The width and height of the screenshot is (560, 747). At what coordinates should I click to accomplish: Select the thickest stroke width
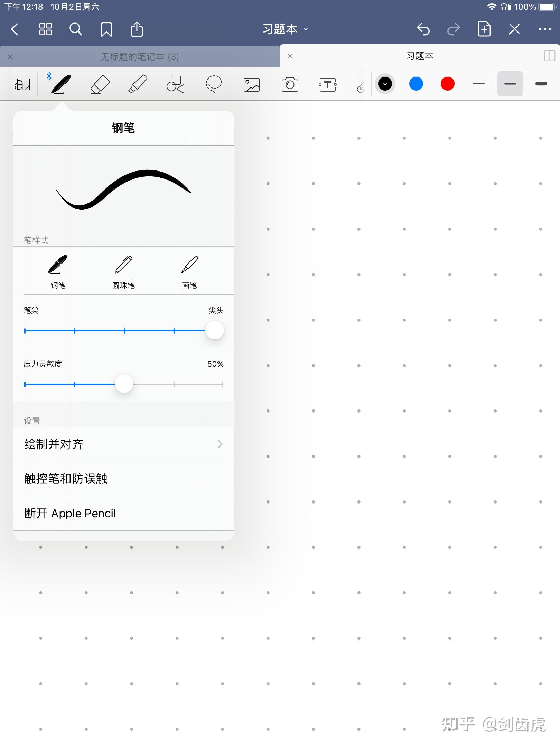tap(541, 84)
